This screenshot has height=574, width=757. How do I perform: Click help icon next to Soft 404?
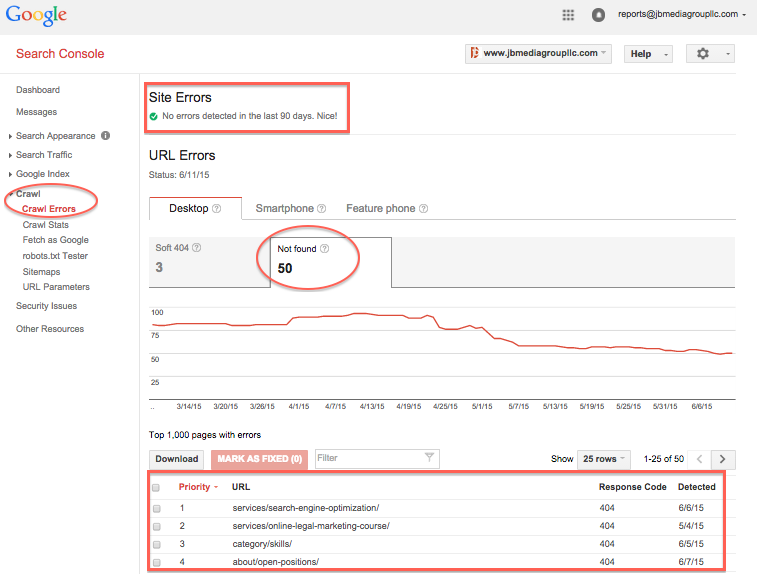(196, 248)
